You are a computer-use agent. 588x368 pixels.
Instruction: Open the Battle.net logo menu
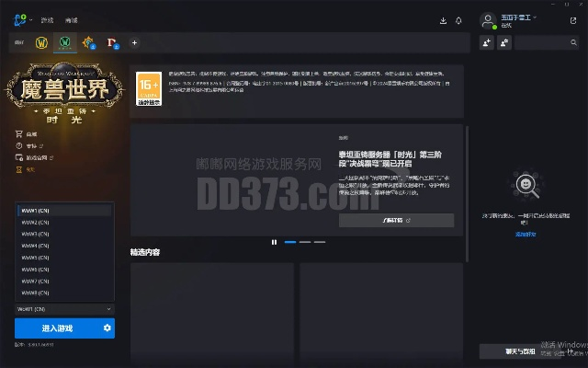20,20
